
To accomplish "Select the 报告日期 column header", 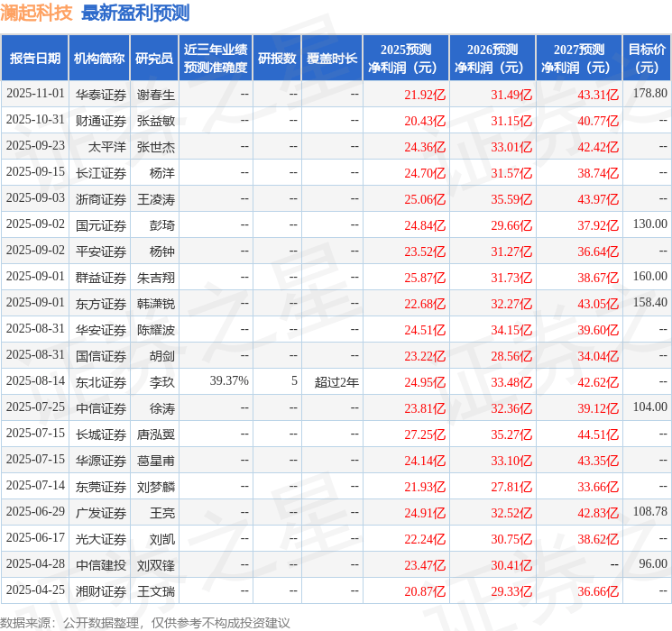I will (34, 59).
